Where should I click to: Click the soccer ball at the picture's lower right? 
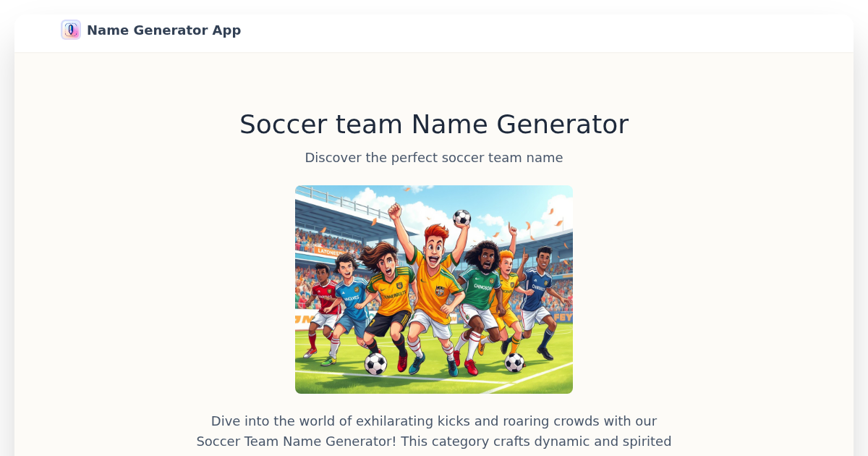(514, 362)
